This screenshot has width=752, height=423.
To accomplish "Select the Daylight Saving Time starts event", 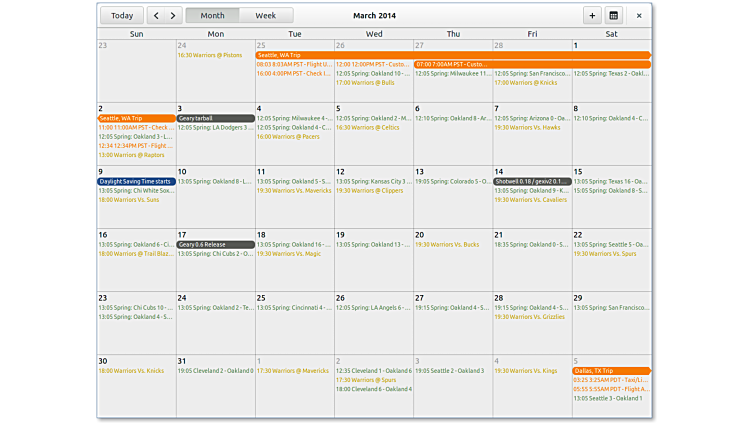I will (136, 181).
